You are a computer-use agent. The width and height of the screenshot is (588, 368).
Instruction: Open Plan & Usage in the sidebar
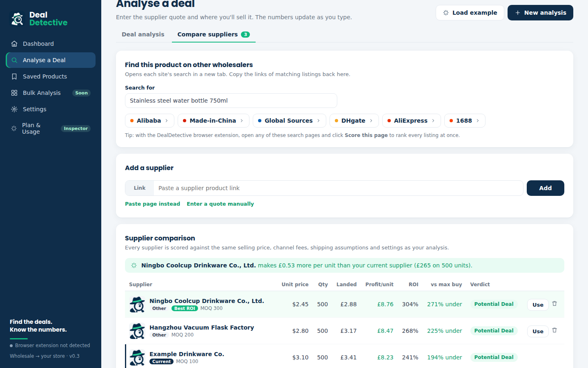point(51,128)
